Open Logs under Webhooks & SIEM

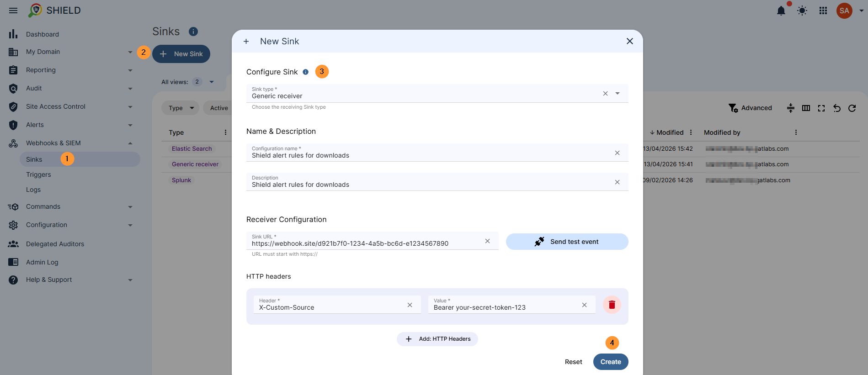[x=33, y=190]
